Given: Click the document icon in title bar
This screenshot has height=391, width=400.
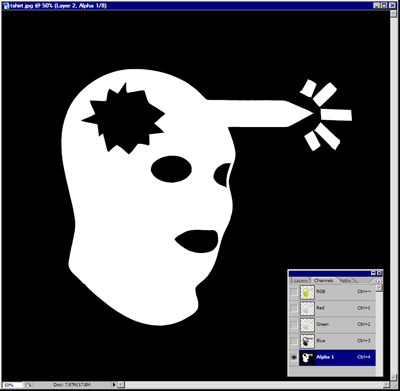Looking at the screenshot, I should [x=6, y=5].
